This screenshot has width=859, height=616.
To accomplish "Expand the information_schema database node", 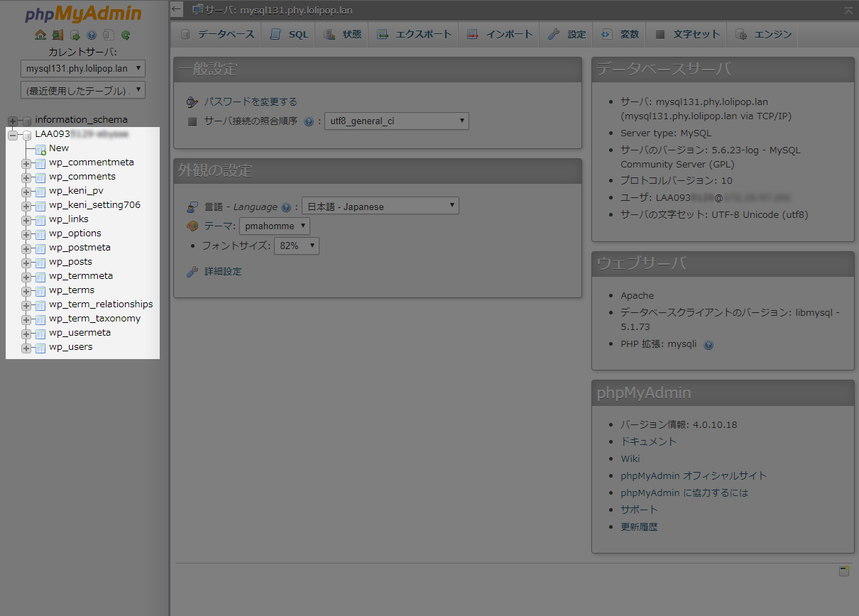I will pyautogui.click(x=12, y=119).
